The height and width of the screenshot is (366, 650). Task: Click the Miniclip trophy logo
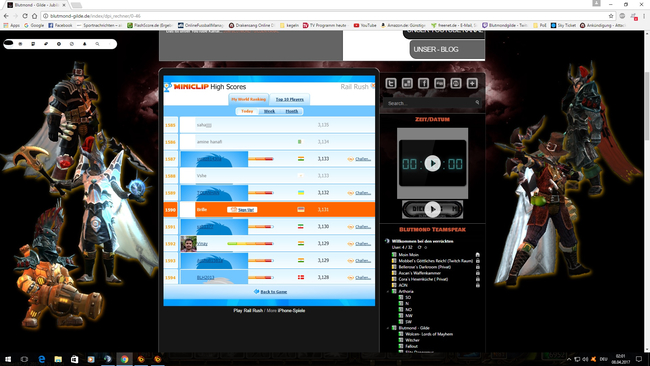(167, 87)
